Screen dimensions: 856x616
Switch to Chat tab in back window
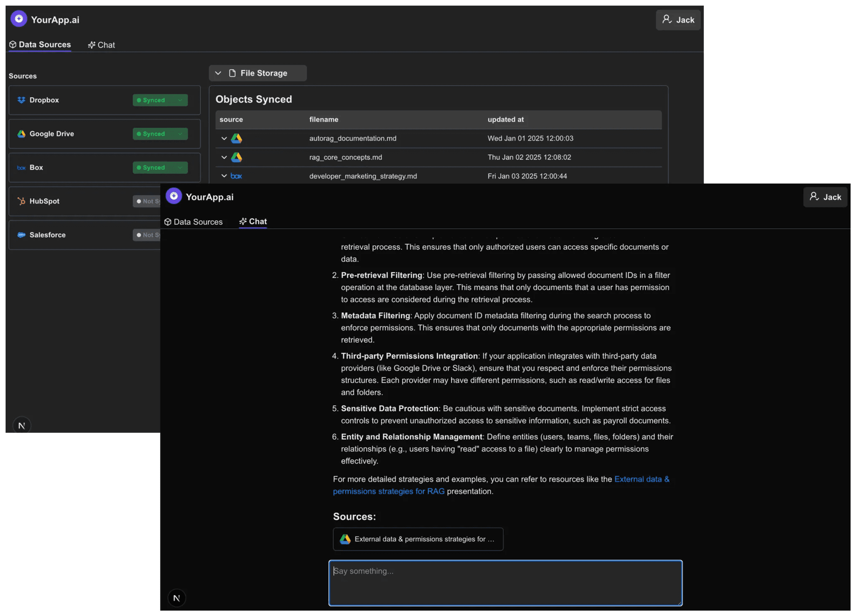(102, 45)
